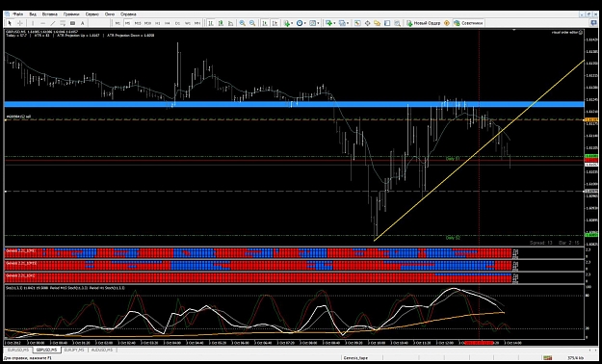Screen dimensions: 602x364
Task: Open the Окно menu
Action: (x=110, y=14)
